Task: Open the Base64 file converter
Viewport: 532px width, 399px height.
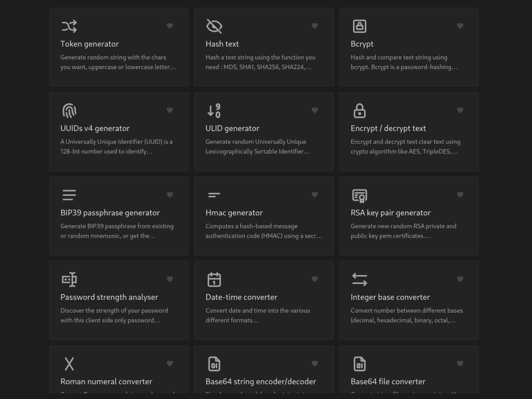Action: coord(388,381)
